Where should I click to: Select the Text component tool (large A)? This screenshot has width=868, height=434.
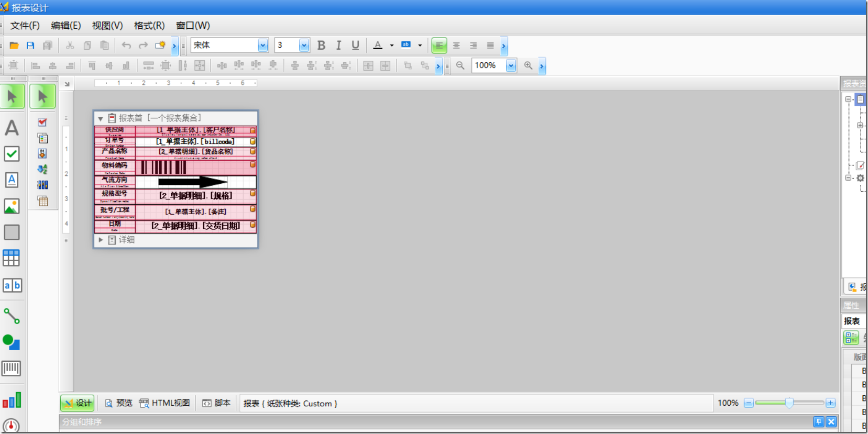12,128
